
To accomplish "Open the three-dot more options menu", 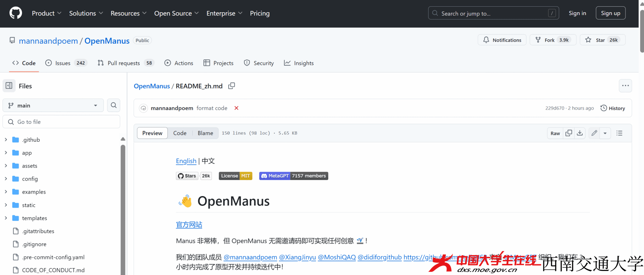I will [x=625, y=86].
